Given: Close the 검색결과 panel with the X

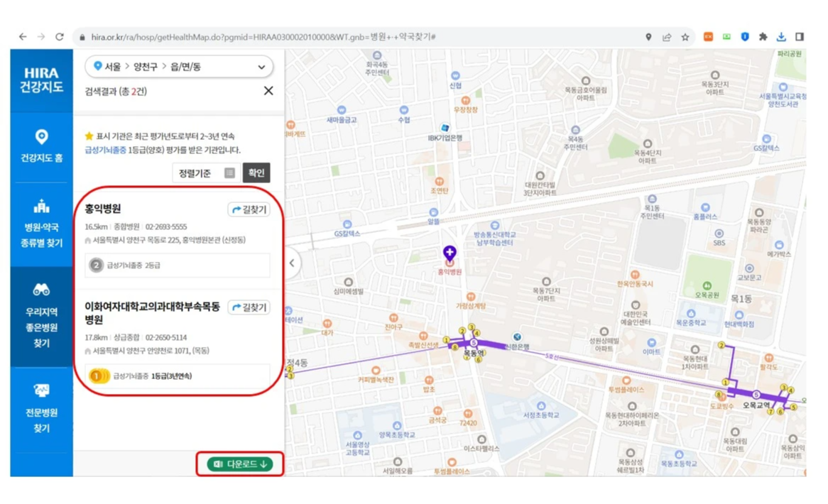Looking at the screenshot, I should [268, 90].
